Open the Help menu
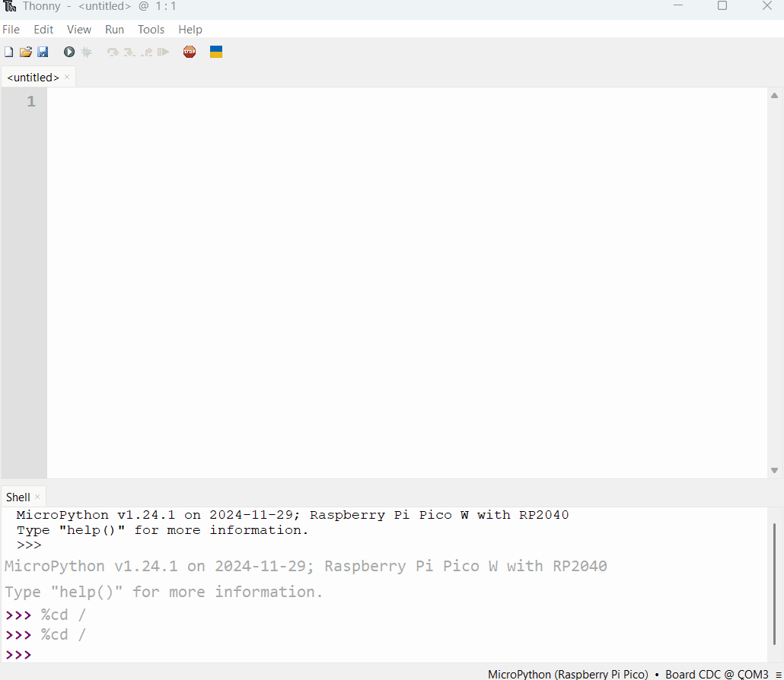The height and width of the screenshot is (680, 784). (190, 30)
